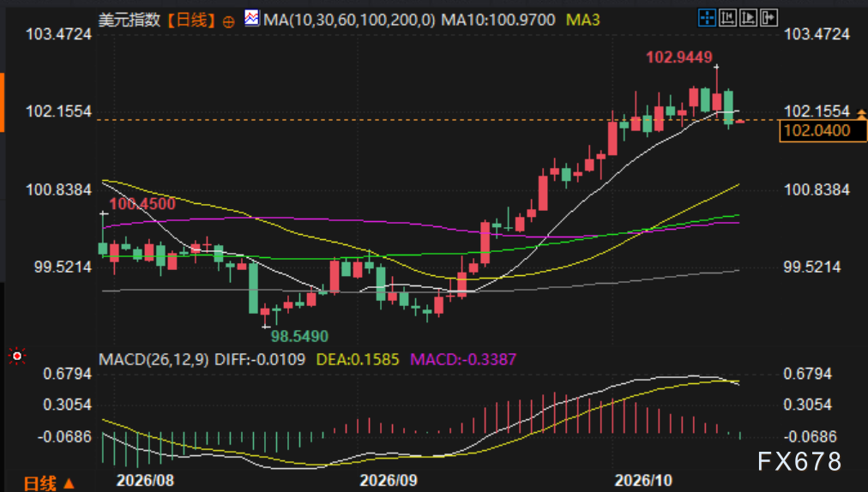Click the shift-chart-right arrow icon
Screen dimensions: 868x492
pyautogui.click(x=769, y=18)
